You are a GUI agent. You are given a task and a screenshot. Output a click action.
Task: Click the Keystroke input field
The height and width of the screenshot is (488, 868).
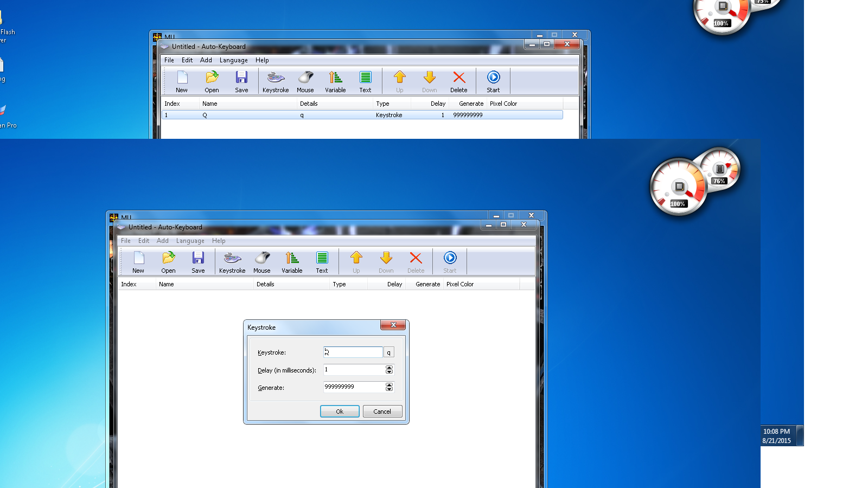(353, 352)
